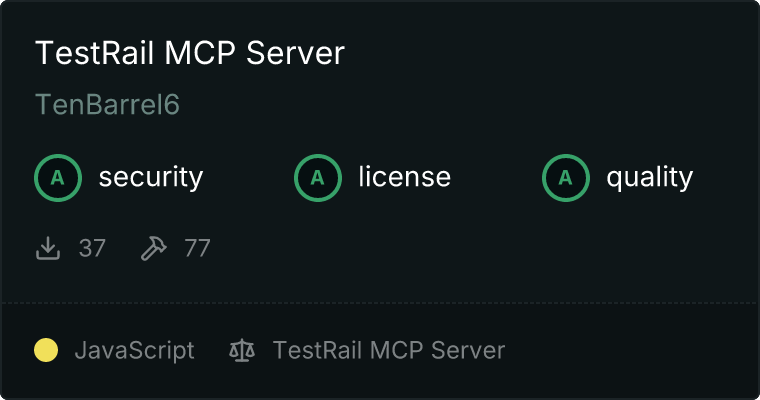Select the license score label
Screen dimensions: 760x400
(405, 176)
